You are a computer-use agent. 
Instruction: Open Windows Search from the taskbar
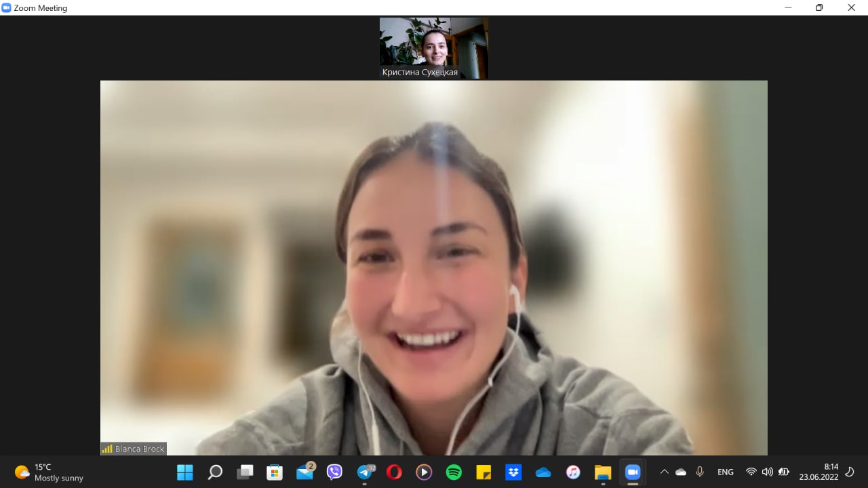click(x=215, y=472)
